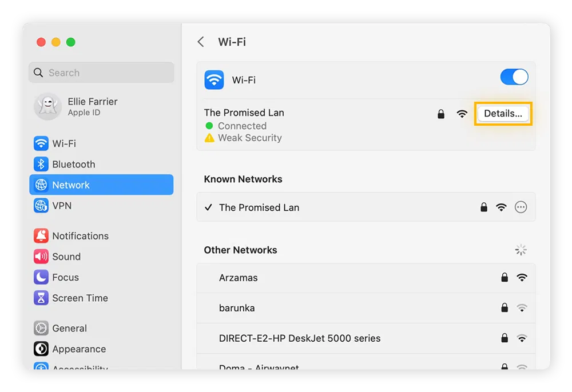
Task: Click the yellow minimize window button
Action: [x=56, y=42]
